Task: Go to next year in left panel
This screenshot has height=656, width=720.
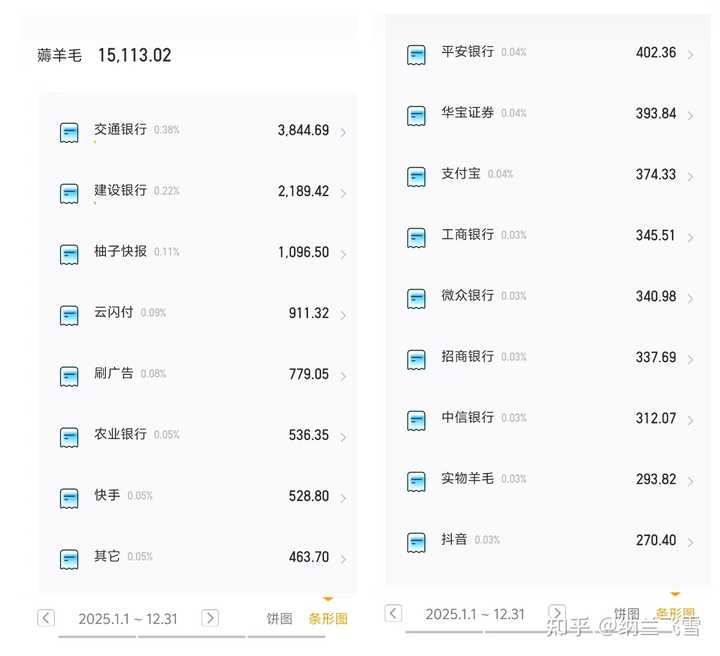Action: [210, 618]
